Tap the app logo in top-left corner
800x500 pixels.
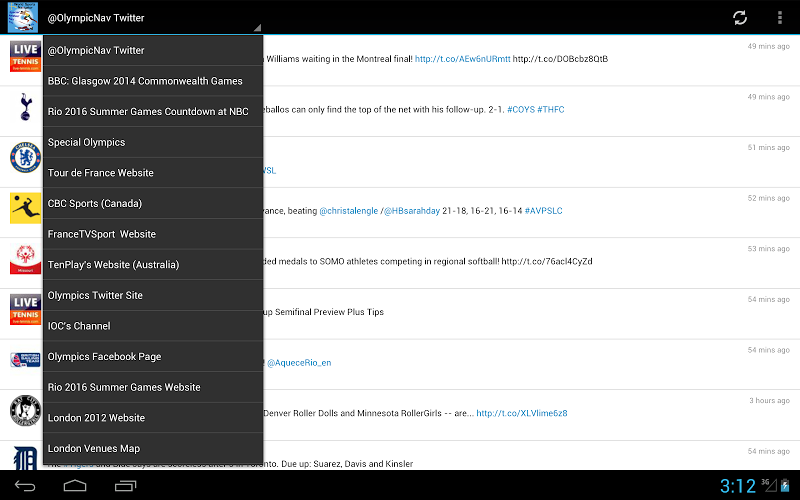point(20,17)
